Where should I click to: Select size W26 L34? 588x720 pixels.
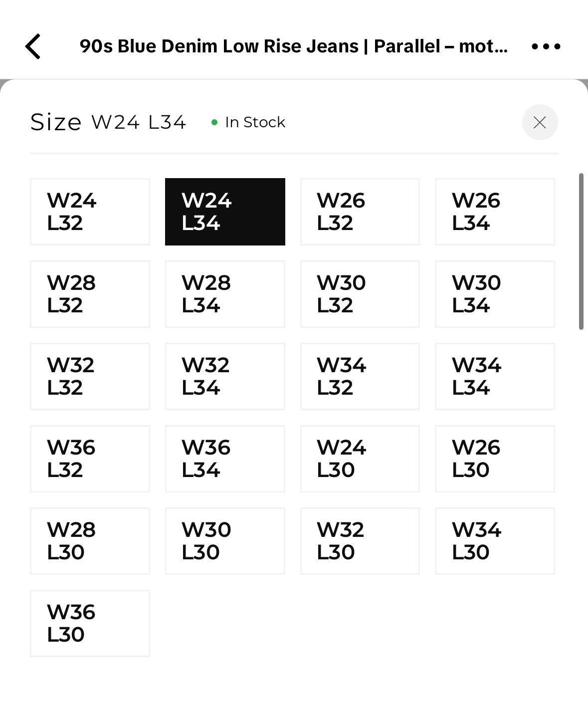coord(495,212)
